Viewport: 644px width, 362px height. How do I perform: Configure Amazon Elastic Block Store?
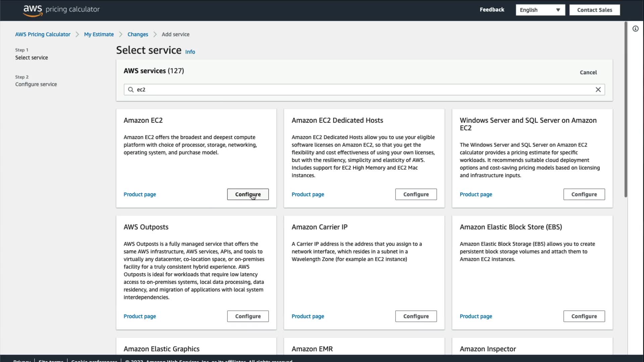point(584,316)
